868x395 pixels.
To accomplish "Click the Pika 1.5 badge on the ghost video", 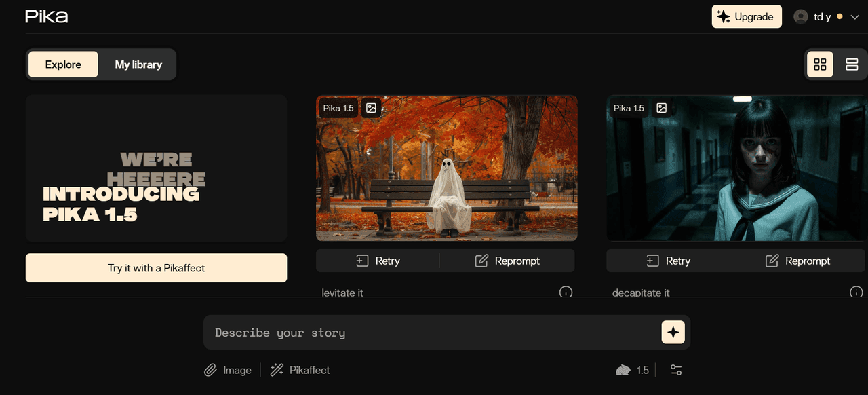I will (338, 108).
